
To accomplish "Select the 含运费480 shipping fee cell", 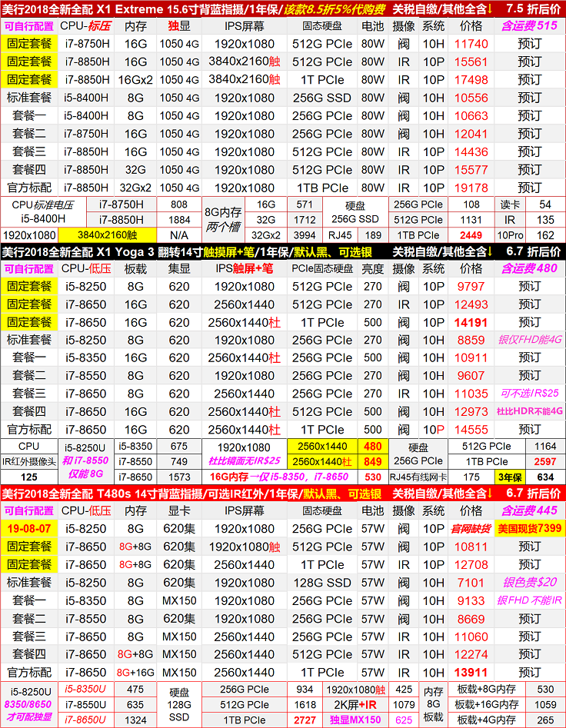I will (x=529, y=268).
